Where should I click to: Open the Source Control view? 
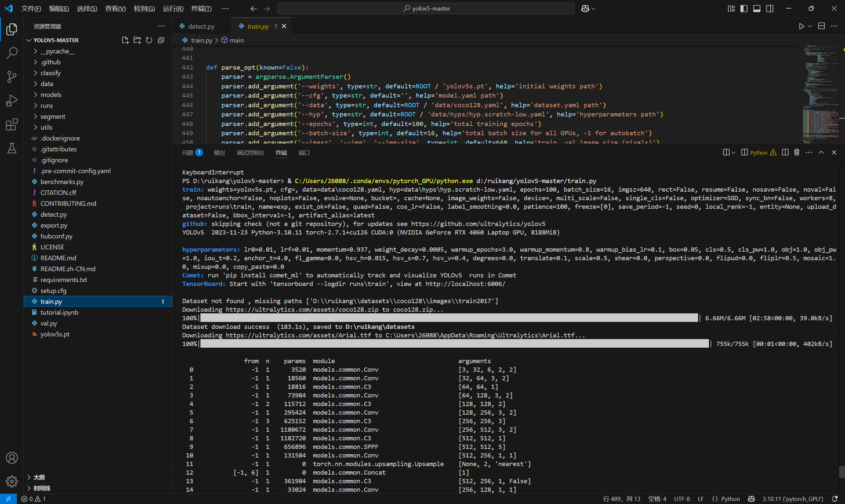[12, 77]
